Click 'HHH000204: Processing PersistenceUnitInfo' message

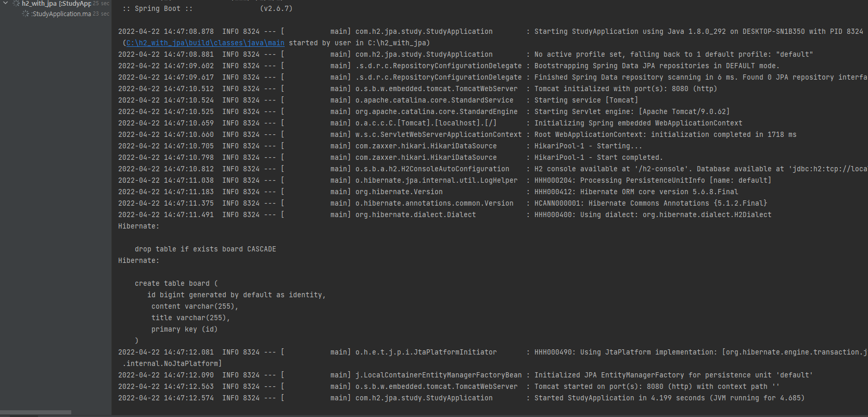[653, 180]
